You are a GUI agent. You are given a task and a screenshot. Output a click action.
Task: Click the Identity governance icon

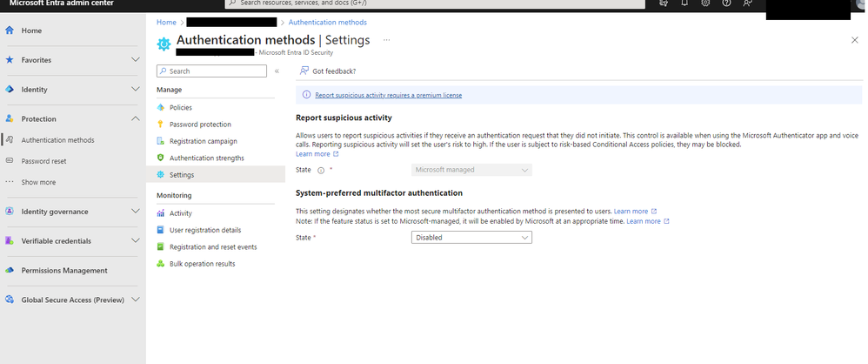coord(10,211)
